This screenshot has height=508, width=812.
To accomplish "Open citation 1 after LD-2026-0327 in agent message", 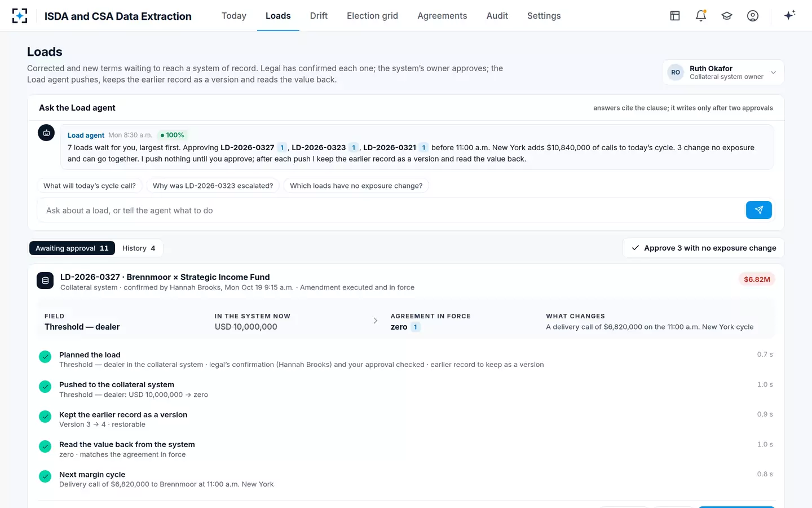I will coord(282,147).
